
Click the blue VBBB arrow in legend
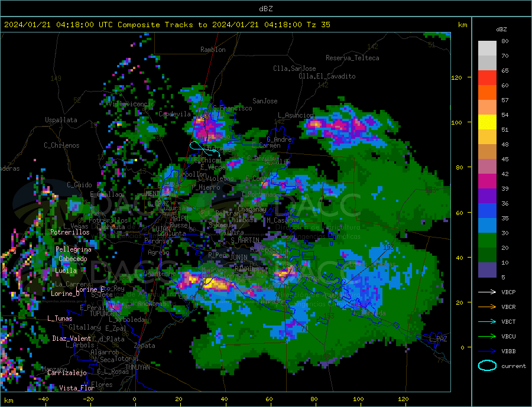[x=487, y=351]
